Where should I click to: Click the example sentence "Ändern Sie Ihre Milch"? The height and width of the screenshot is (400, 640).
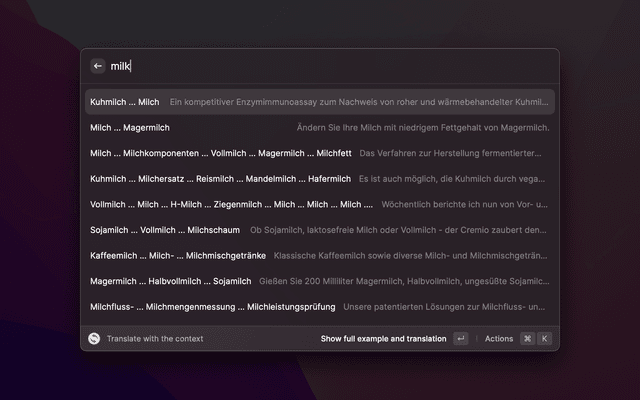click(x=422, y=128)
